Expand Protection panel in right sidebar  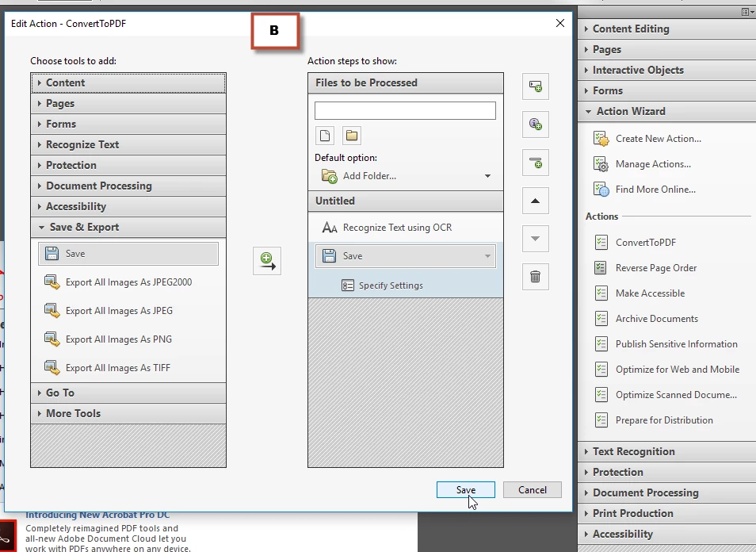click(x=666, y=473)
